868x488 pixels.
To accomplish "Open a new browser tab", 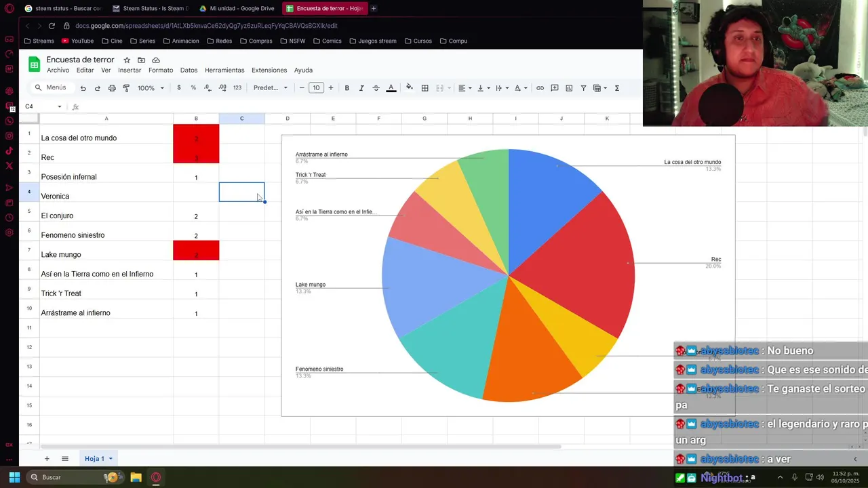I will click(x=374, y=9).
